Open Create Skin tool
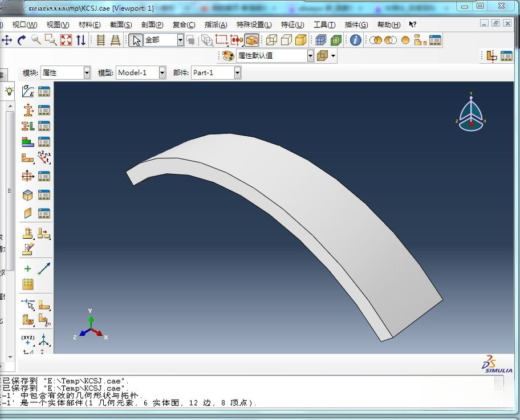 click(28, 195)
